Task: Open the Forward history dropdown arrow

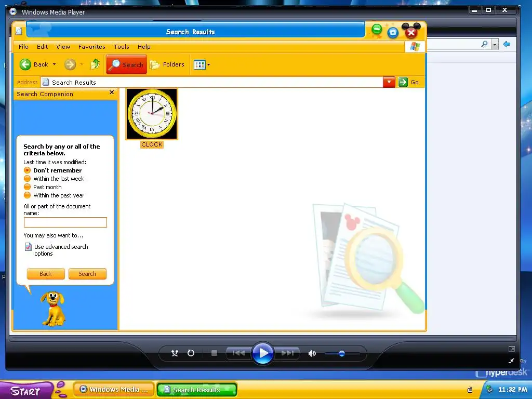Action: pos(82,64)
